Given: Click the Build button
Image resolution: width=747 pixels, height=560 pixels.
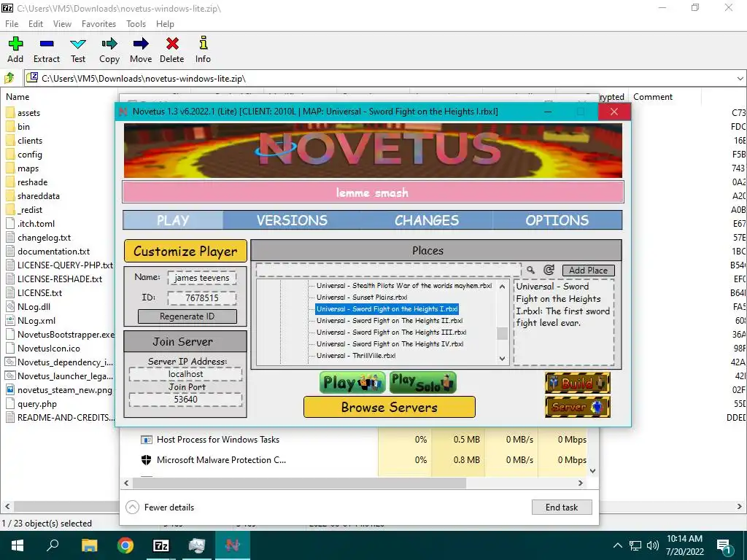Looking at the screenshot, I should point(578,383).
